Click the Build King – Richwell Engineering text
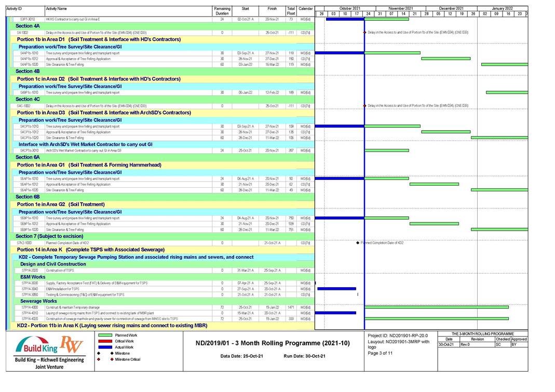Viewport: 555px width, 392px height. (49, 360)
